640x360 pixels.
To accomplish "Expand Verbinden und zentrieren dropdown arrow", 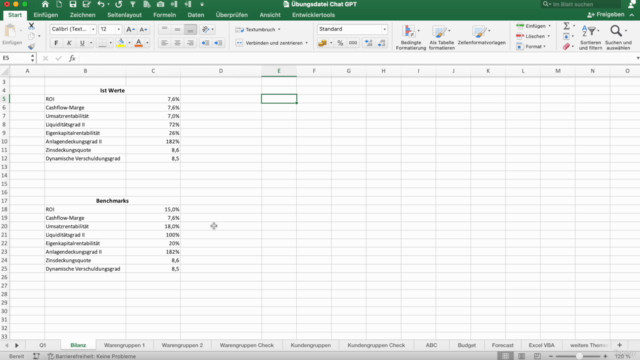I will point(307,43).
